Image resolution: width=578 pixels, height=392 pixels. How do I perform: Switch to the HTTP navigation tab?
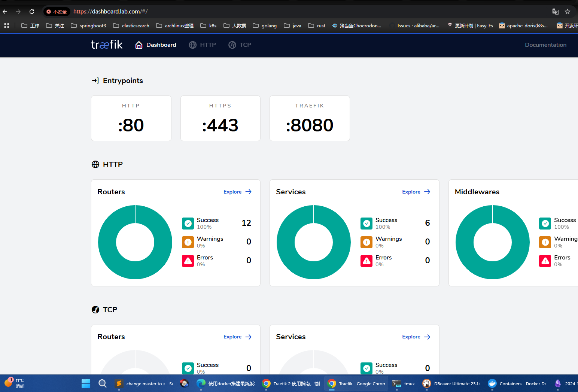click(x=203, y=45)
